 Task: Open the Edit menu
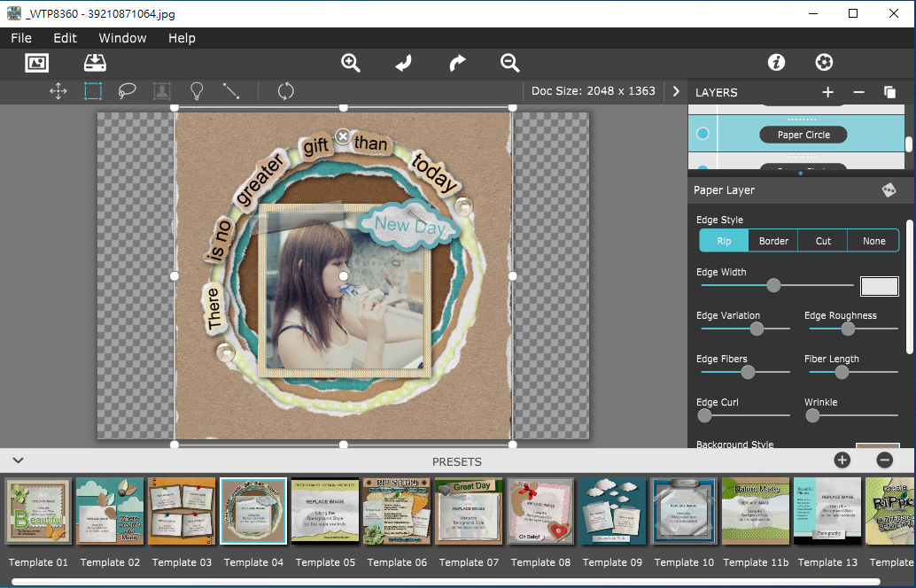pos(65,38)
